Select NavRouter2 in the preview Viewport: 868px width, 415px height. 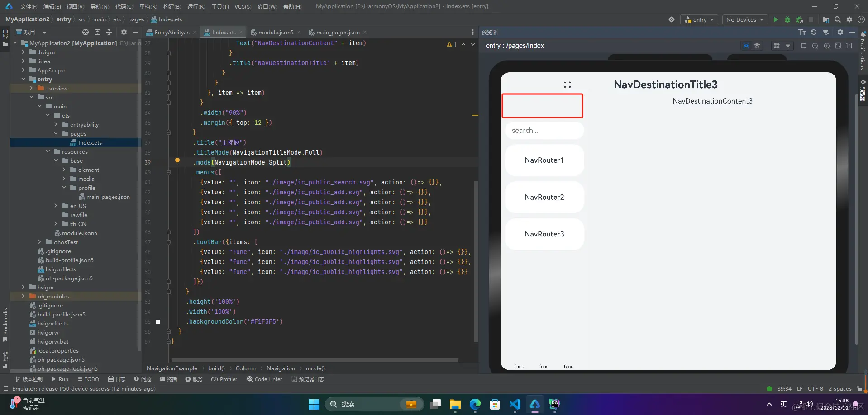[x=544, y=197]
